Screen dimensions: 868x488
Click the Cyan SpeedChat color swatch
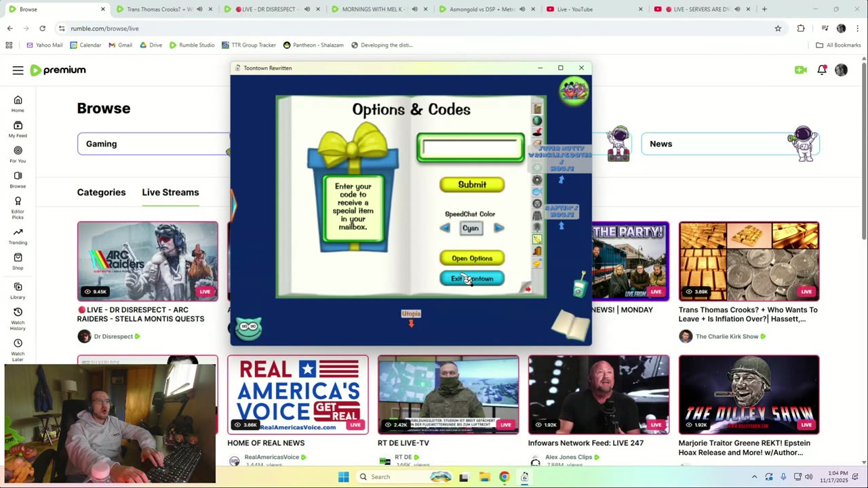[471, 228]
